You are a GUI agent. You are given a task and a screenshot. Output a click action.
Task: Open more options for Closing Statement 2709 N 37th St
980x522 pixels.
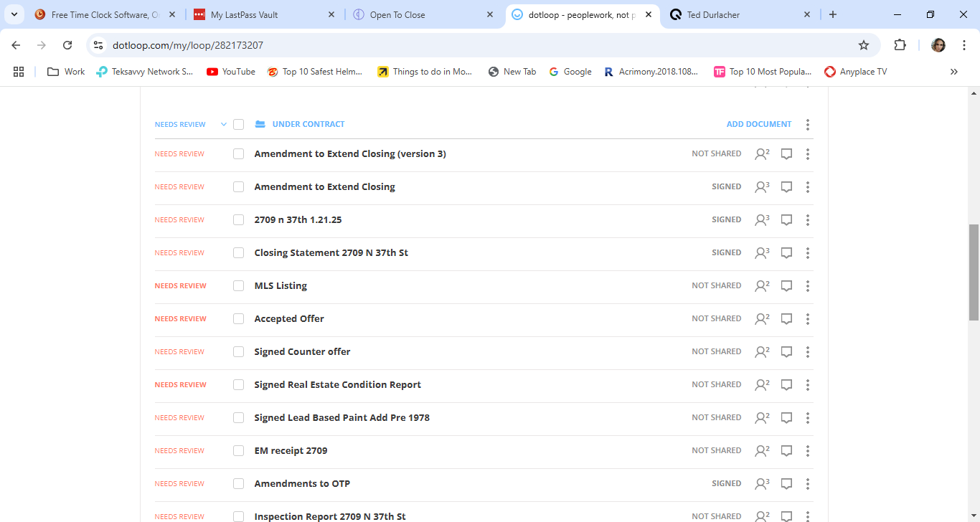tap(808, 252)
